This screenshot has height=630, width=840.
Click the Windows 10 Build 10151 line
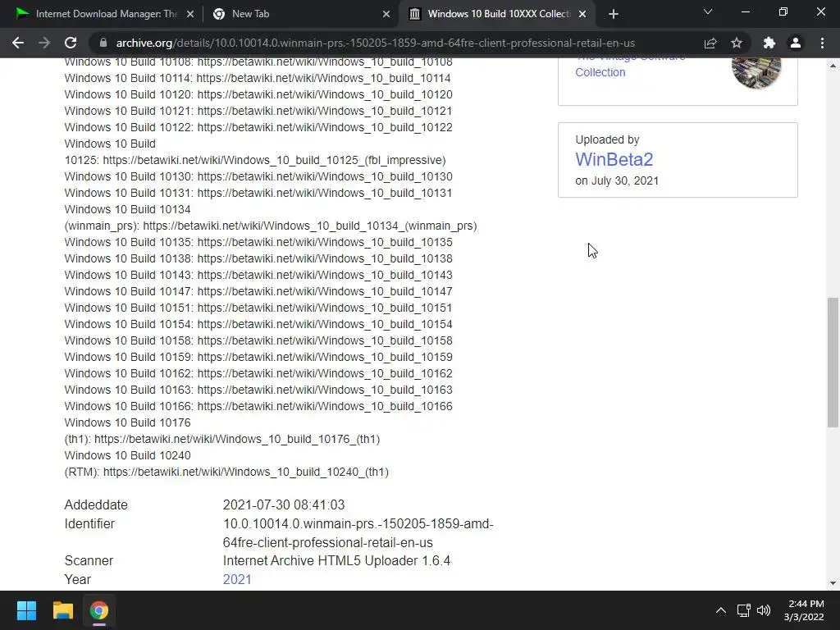tap(258, 308)
